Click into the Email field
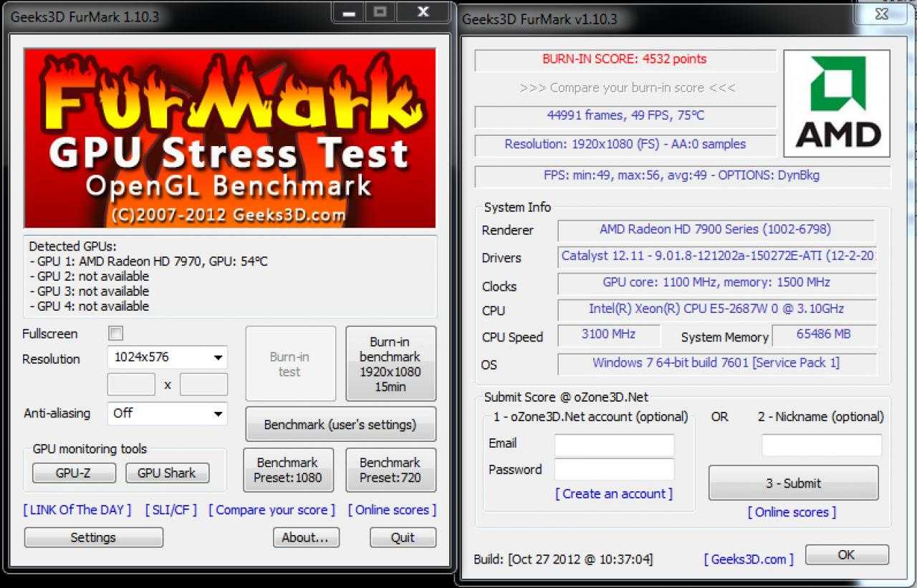The height and width of the screenshot is (588, 917). point(614,445)
